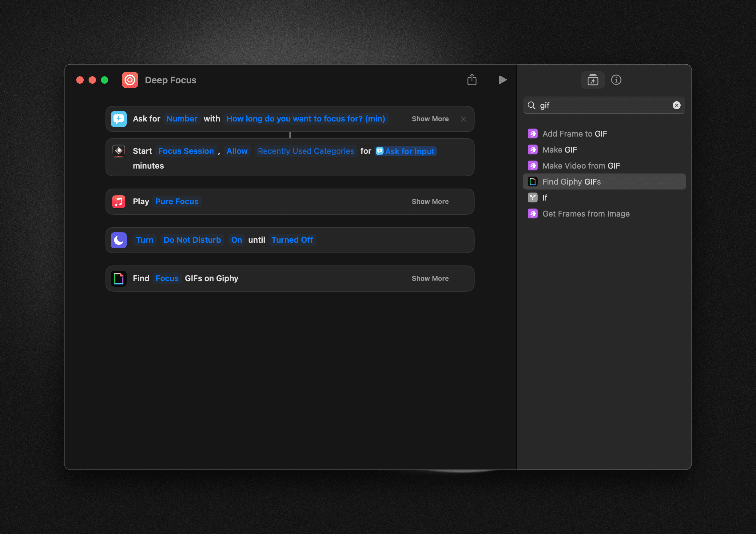This screenshot has height=534, width=756.
Task: Change the Number input type token
Action: (x=182, y=118)
